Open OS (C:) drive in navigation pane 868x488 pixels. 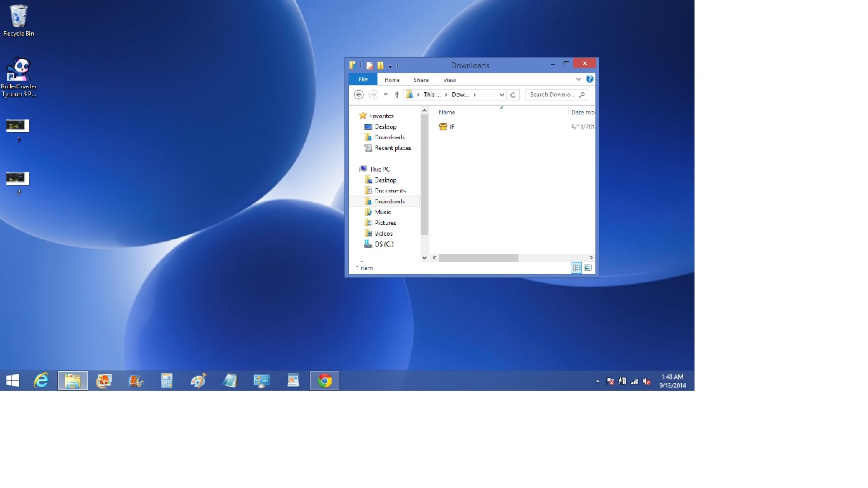click(x=383, y=244)
